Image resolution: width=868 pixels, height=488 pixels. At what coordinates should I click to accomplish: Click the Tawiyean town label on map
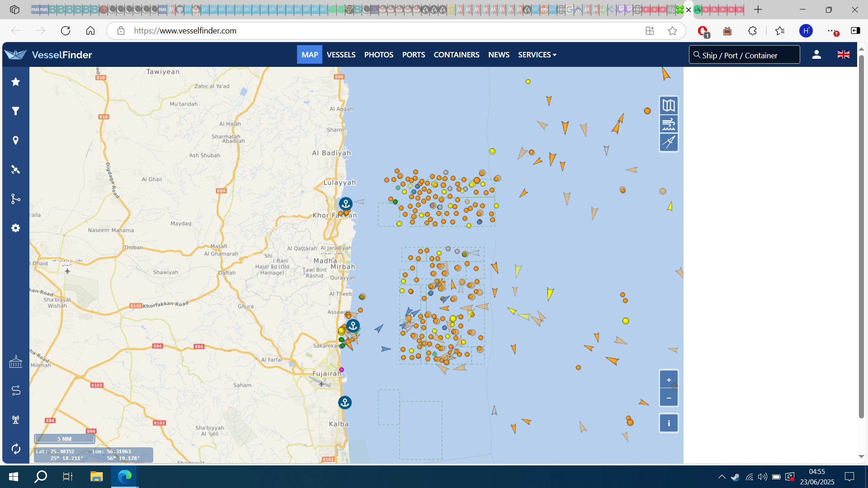coord(163,72)
